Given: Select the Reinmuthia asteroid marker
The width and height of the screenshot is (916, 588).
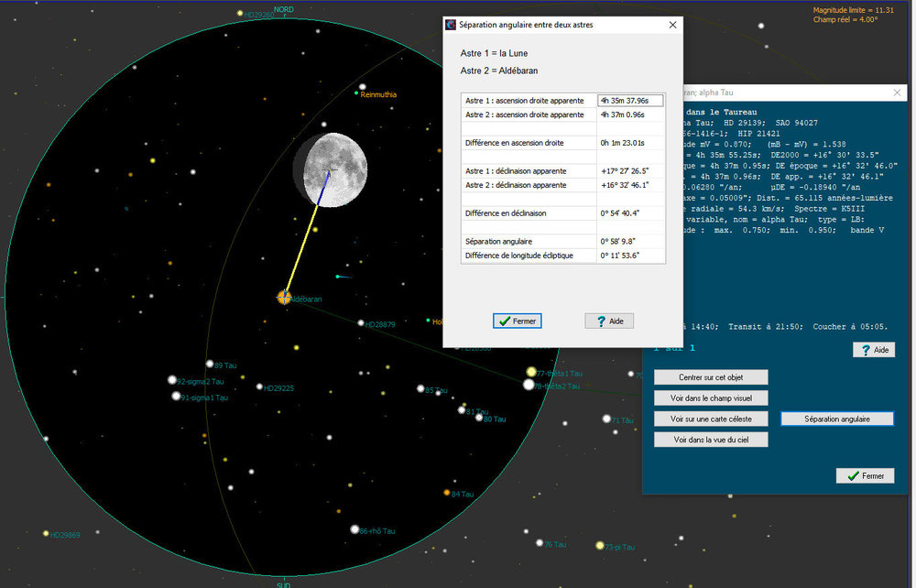Looking at the screenshot, I should [357, 93].
